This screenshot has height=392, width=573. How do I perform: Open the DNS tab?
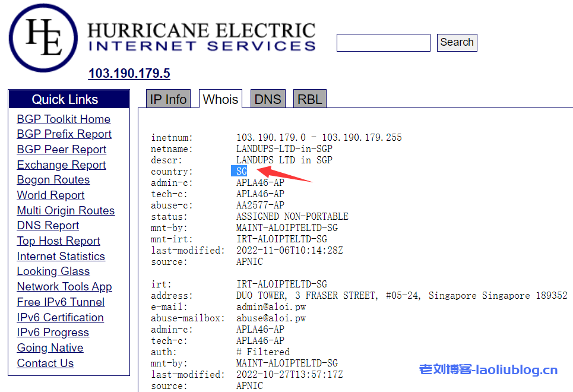point(267,99)
